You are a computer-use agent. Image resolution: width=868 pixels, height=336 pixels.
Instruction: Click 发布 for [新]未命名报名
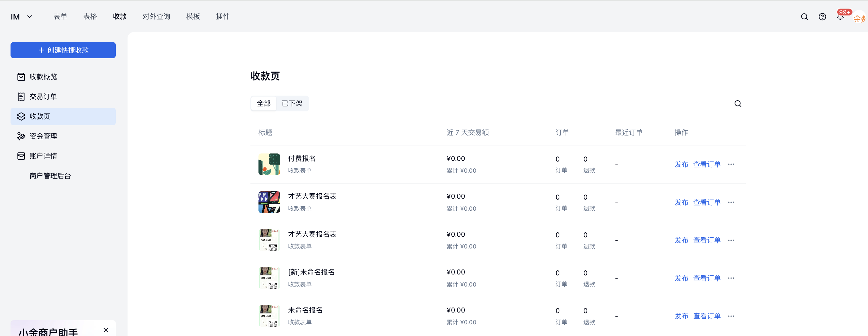pyautogui.click(x=681, y=278)
